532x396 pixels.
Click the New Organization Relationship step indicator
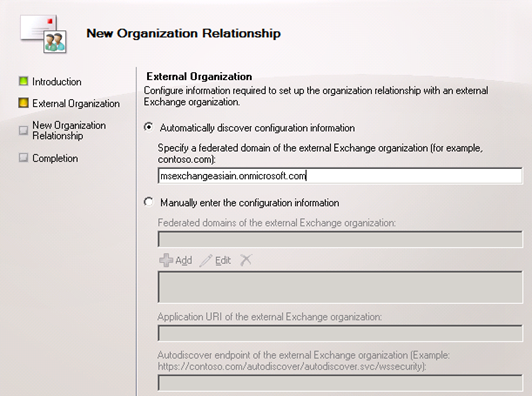[x=23, y=130]
